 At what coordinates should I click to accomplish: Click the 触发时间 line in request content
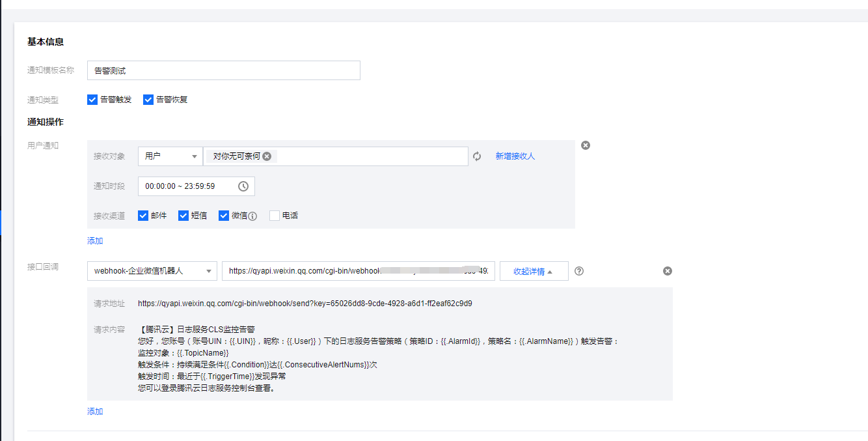coord(212,377)
